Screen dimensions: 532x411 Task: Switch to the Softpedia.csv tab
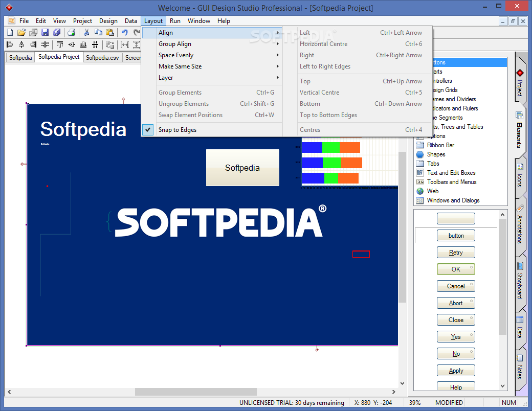[102, 58]
